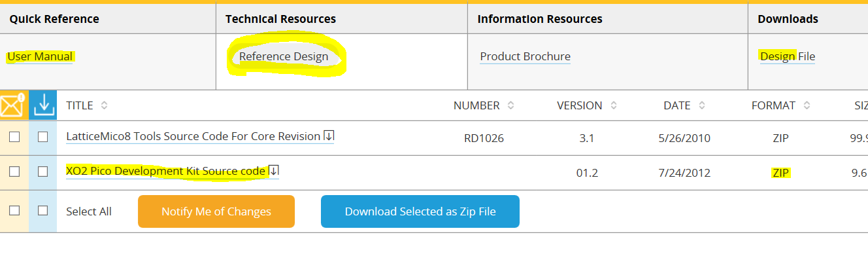Sort by FORMAT using sort arrows
Image resolution: width=868 pixels, height=254 pixels.
pyautogui.click(x=807, y=105)
